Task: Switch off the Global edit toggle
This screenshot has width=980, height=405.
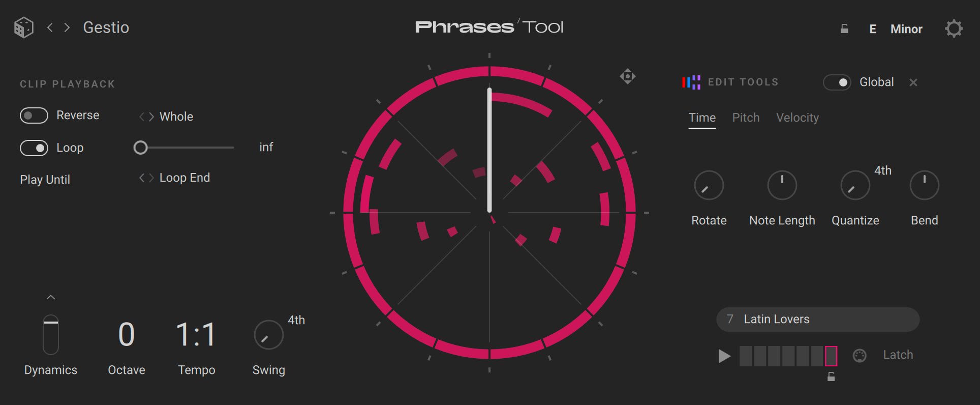Action: [837, 82]
